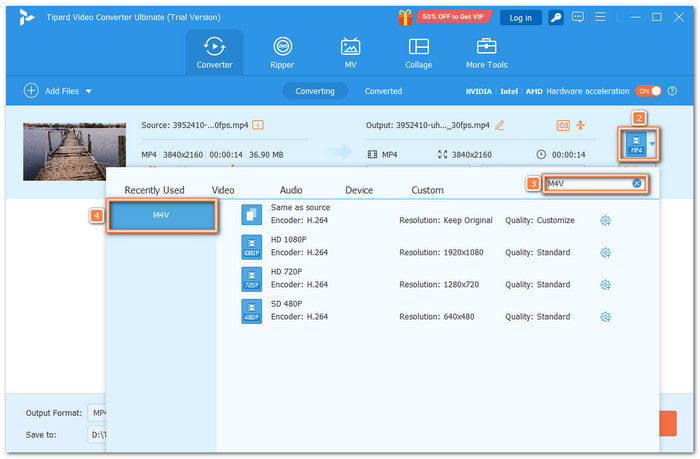
Task: Click the key registration icon
Action: click(555, 17)
